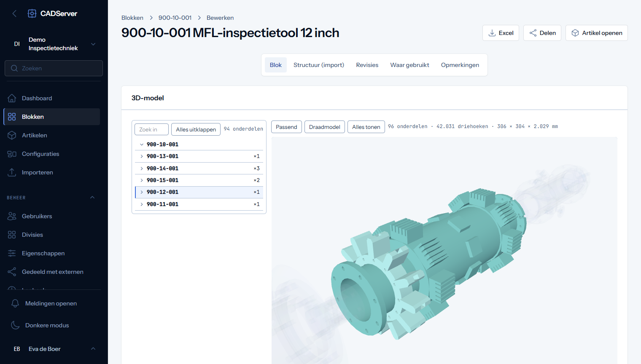The width and height of the screenshot is (641, 364).
Task: Click the Alles tonen button
Action: pos(366,127)
